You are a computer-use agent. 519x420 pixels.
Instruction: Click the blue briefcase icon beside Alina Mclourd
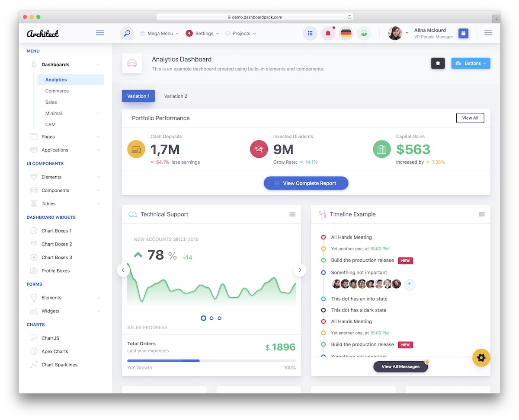tap(463, 33)
